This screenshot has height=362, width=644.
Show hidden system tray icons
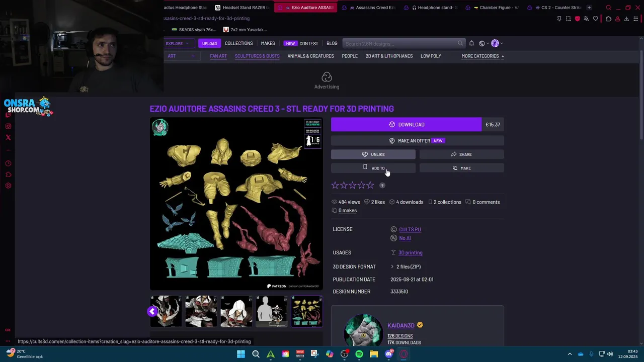[570, 354]
